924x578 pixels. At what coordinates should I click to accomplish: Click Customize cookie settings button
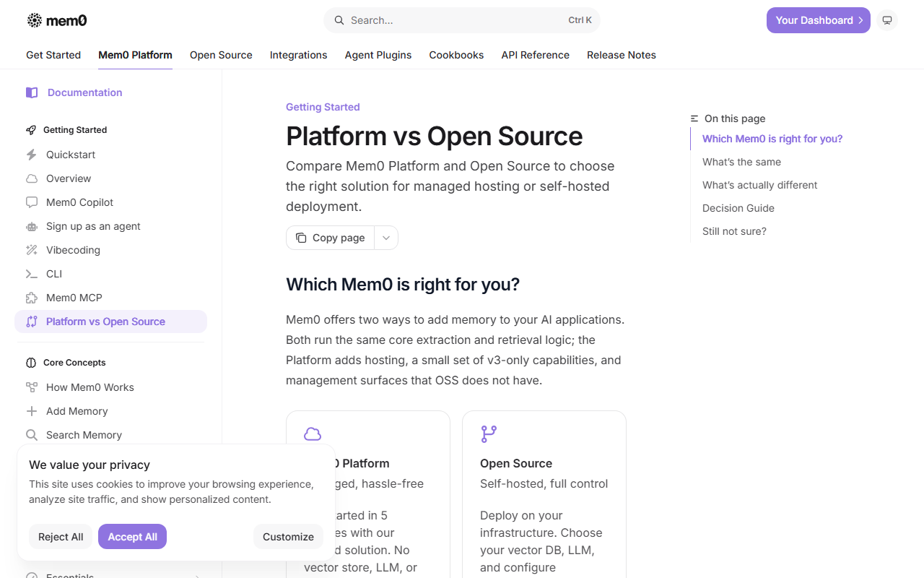click(x=288, y=537)
